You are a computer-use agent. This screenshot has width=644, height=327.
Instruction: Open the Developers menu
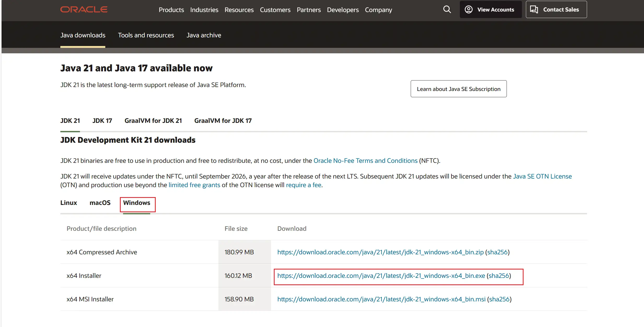[343, 10]
